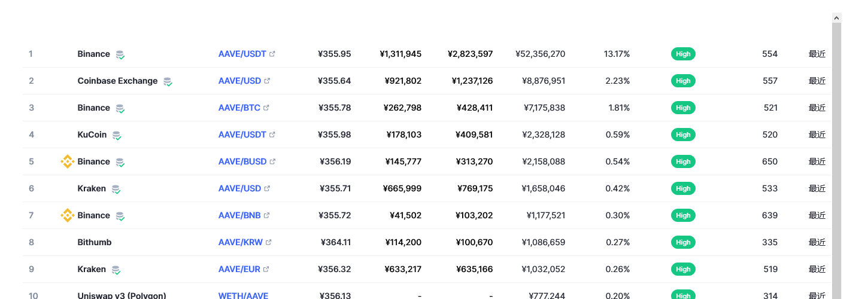Click the external-link icon next to AAVE/KRW
This screenshot has height=299, width=868.
(269, 242)
